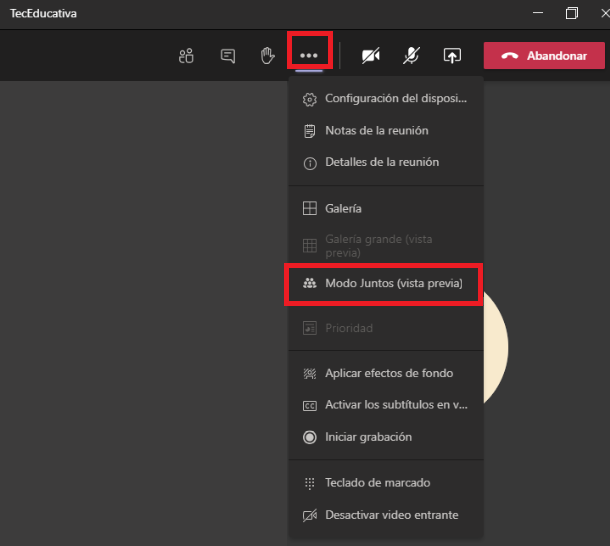Open the participants panel icon
The width and height of the screenshot is (610, 546).
pyautogui.click(x=185, y=56)
